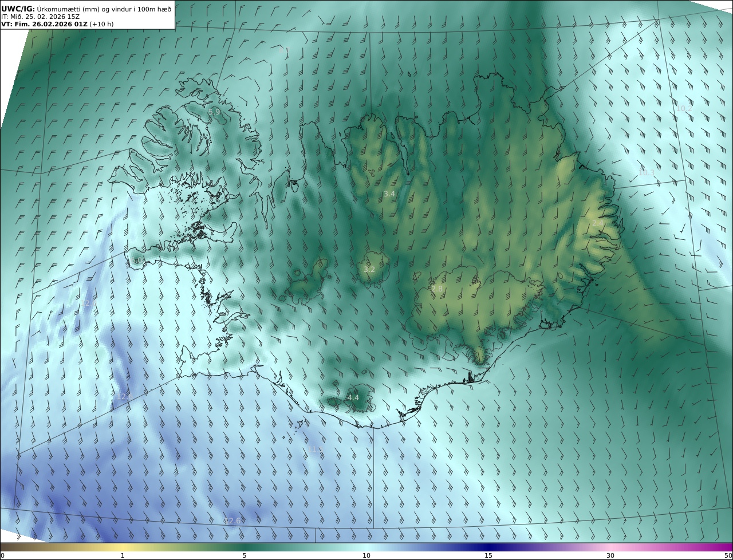Viewport: 733px width, 560px height.
Task: Click the 10.2 value label on the map
Action: (x=684, y=108)
